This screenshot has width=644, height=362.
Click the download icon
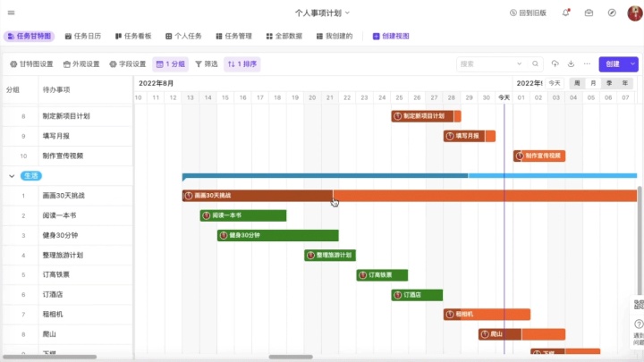pyautogui.click(x=571, y=63)
